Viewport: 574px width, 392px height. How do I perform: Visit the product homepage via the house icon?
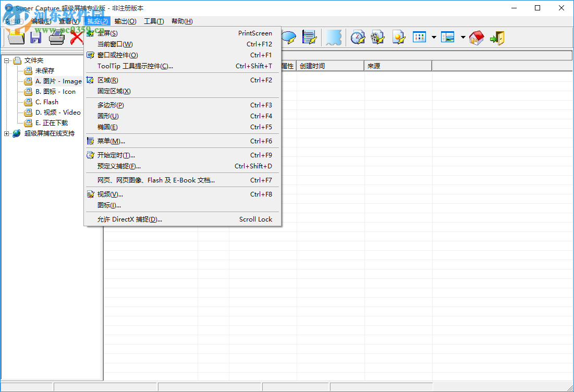(x=476, y=37)
